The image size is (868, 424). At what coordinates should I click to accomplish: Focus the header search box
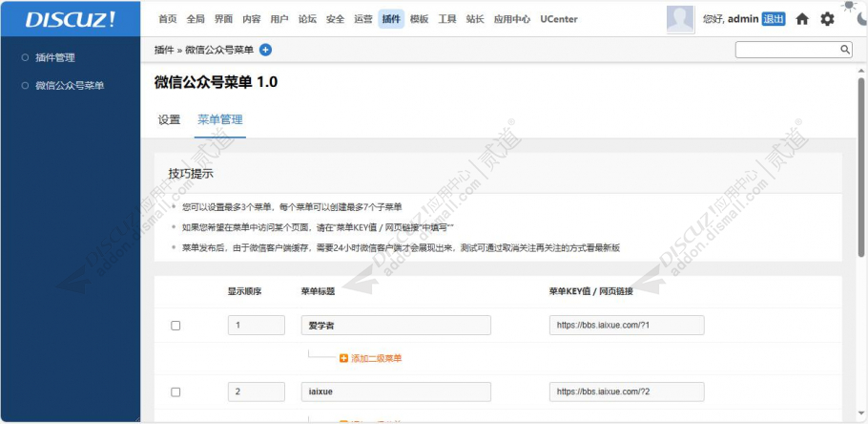click(788, 50)
